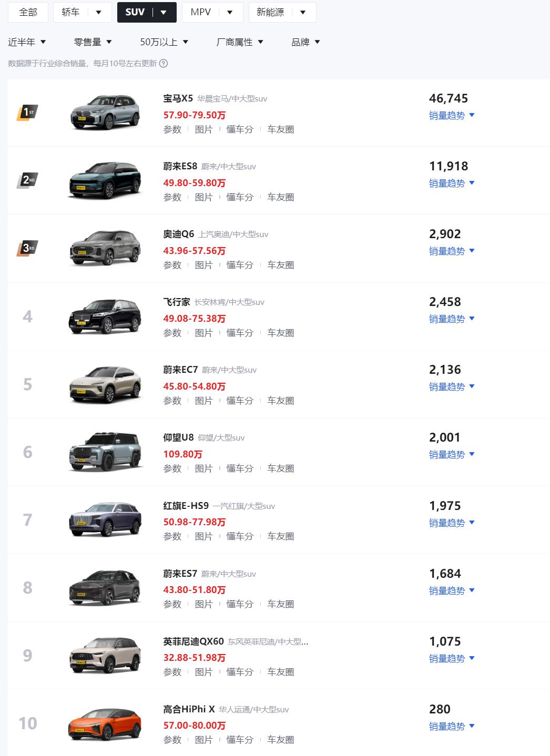This screenshot has height=756, width=550.
Task: Click the 1st place rank badge
Action: (x=27, y=113)
